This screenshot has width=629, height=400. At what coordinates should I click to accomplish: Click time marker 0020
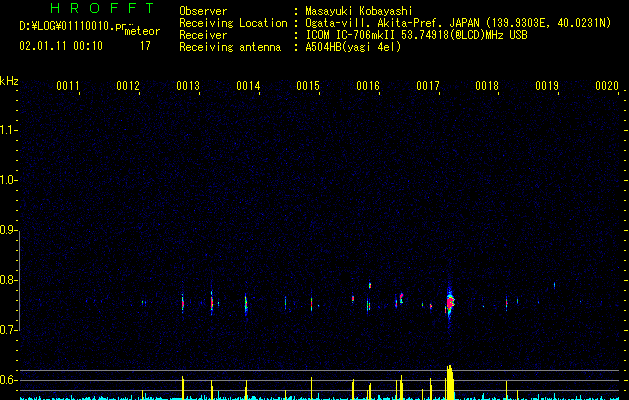pos(607,86)
